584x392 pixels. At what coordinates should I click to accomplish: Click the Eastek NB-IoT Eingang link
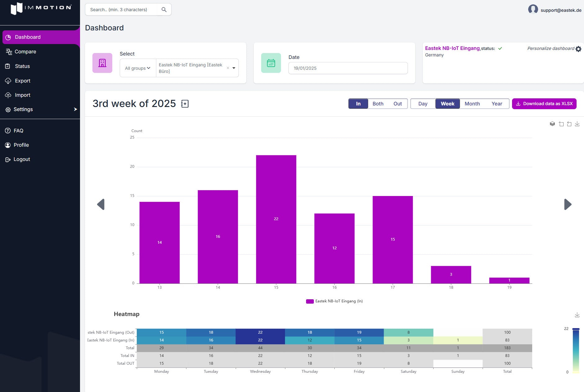pyautogui.click(x=452, y=48)
